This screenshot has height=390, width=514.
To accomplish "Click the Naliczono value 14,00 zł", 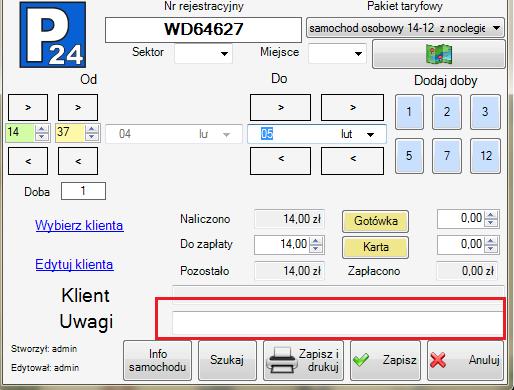I will (x=289, y=219).
